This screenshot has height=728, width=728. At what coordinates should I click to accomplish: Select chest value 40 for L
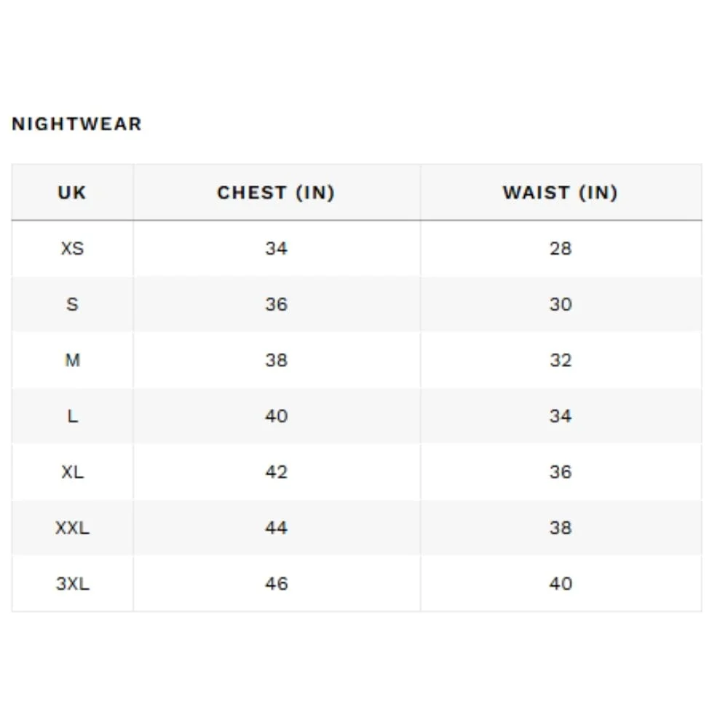277,416
